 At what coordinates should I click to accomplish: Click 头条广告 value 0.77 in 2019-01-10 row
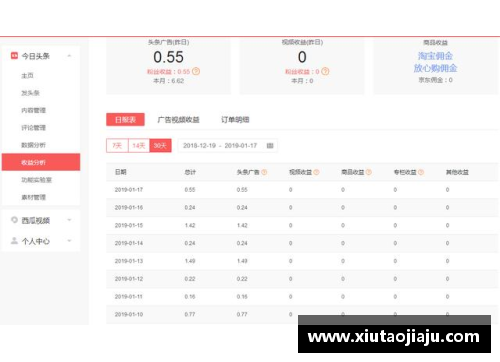242,314
